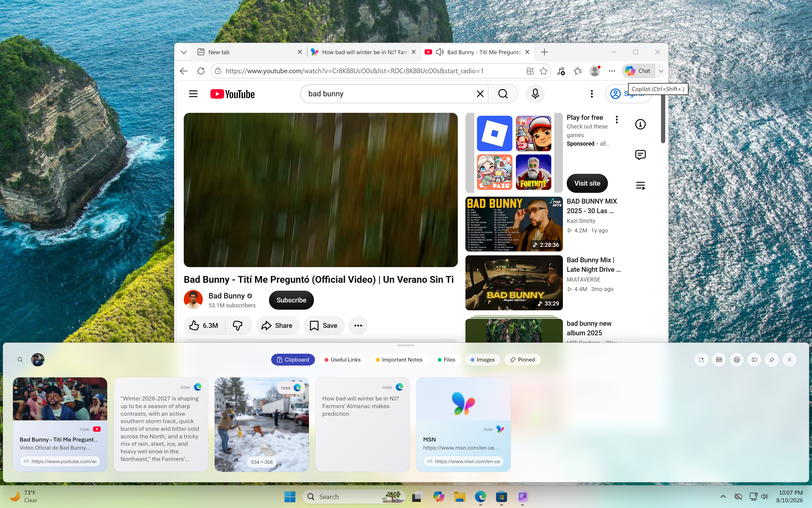Select the Important Notes category
Image resolution: width=812 pixels, height=508 pixels.
[x=399, y=360]
